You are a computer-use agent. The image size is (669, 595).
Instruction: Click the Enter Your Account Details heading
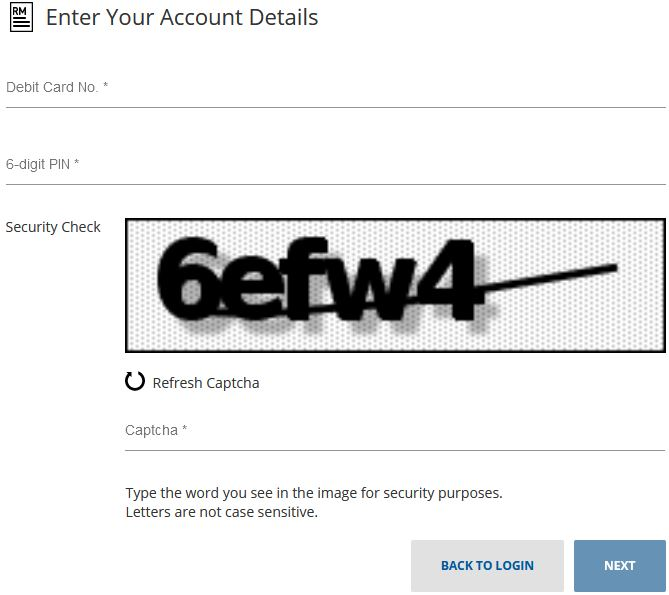182,18
